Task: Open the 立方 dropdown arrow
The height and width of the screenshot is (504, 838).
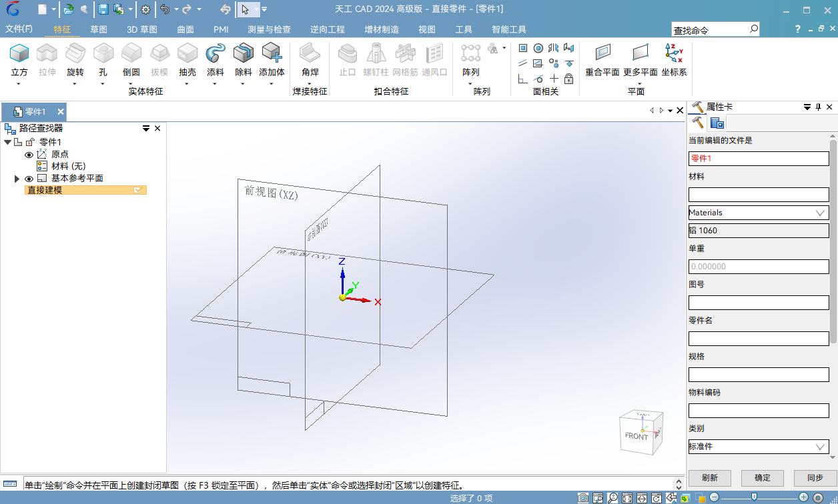Action: coord(19,84)
